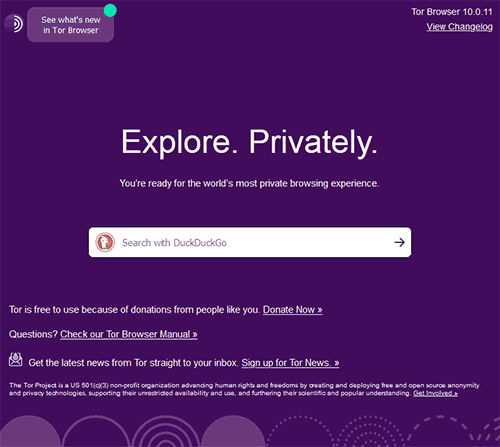Click the Tor onion logo icon

click(x=14, y=23)
